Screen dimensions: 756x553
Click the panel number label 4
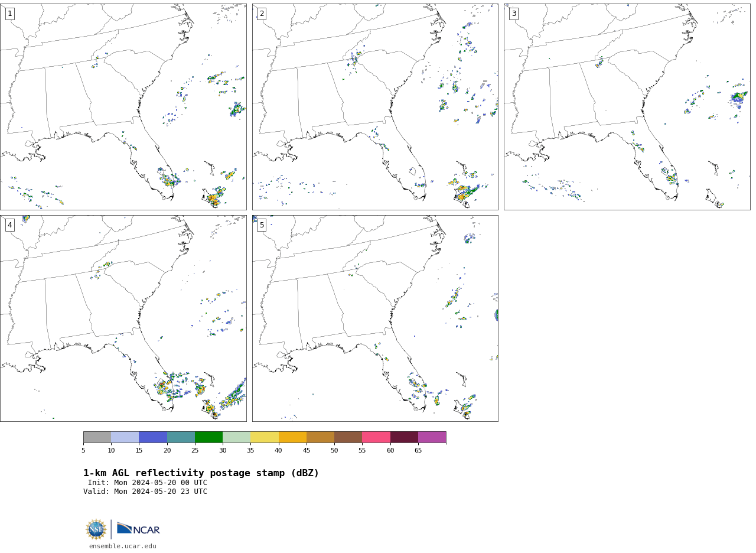pos(9,225)
